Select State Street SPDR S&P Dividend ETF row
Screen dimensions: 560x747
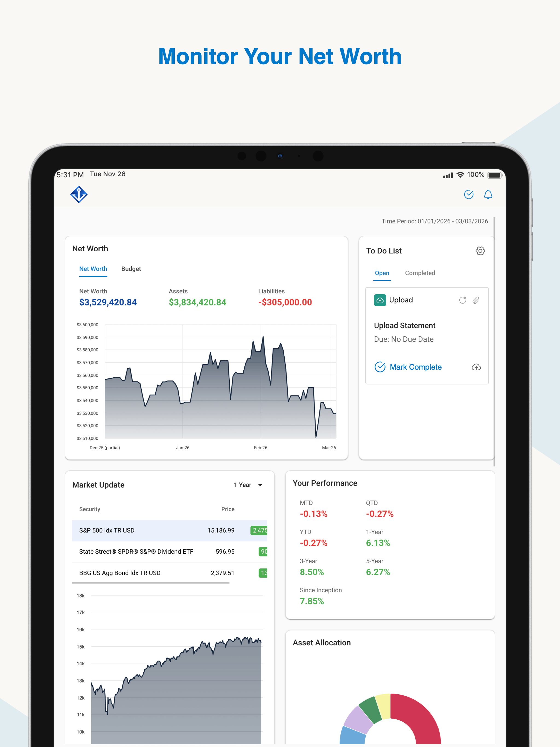170,552
